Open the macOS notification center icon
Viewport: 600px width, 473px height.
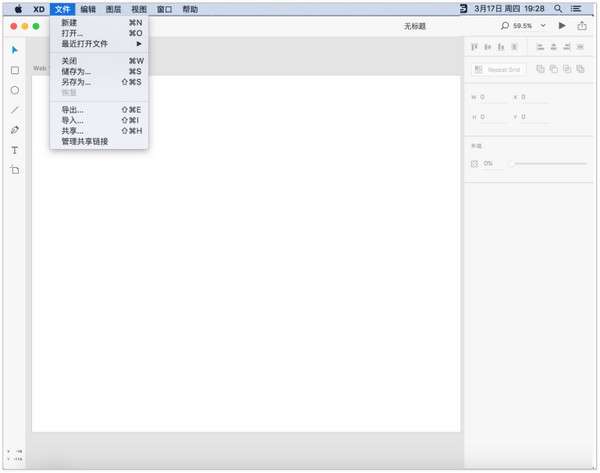576,8
